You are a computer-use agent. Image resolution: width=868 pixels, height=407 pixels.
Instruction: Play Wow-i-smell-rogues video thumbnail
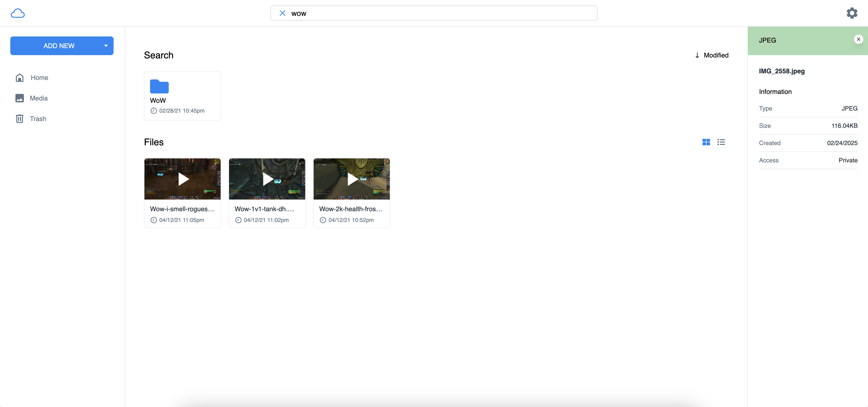183,179
